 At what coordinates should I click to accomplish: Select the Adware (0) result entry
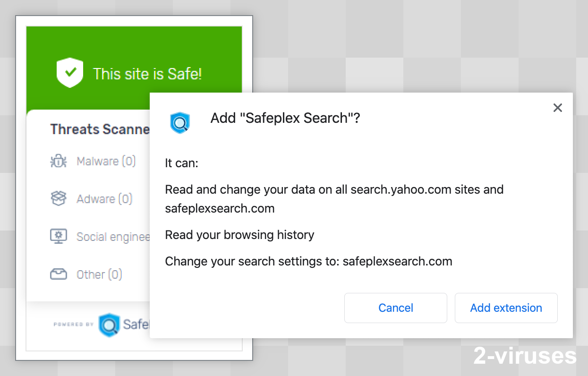pos(104,199)
